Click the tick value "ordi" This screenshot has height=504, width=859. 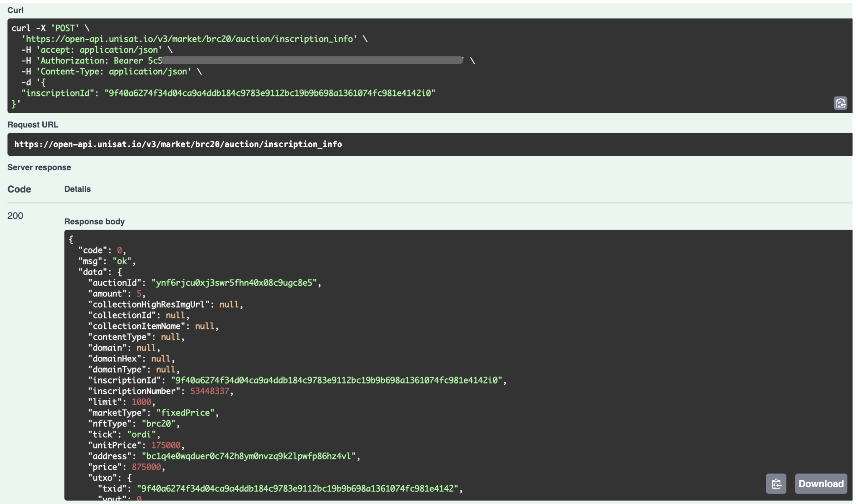[x=141, y=434]
